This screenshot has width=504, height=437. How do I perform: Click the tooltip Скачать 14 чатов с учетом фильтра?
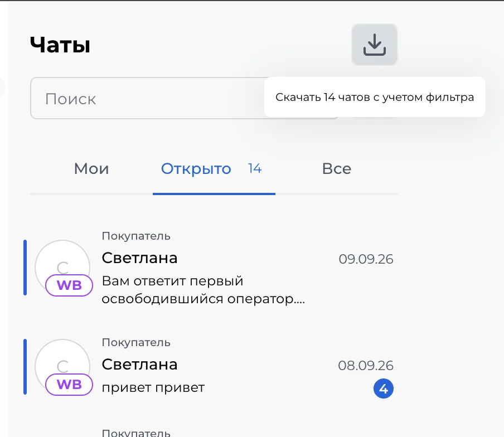coord(375,97)
